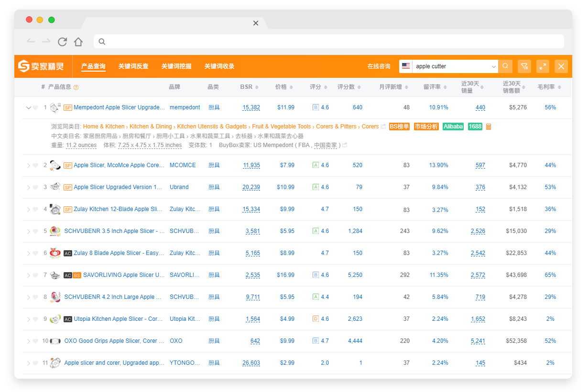Click the external link icon after Corers
The image size is (588, 392).
point(383,127)
